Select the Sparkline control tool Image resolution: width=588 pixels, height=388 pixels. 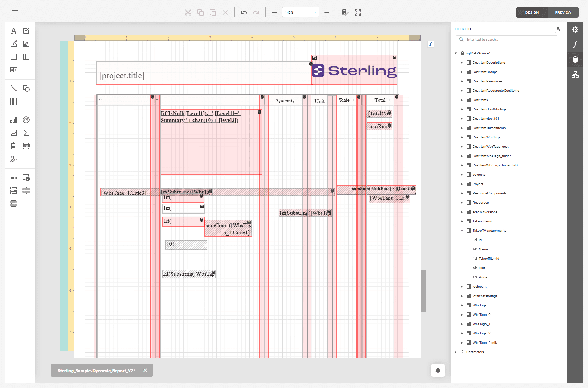14,133
